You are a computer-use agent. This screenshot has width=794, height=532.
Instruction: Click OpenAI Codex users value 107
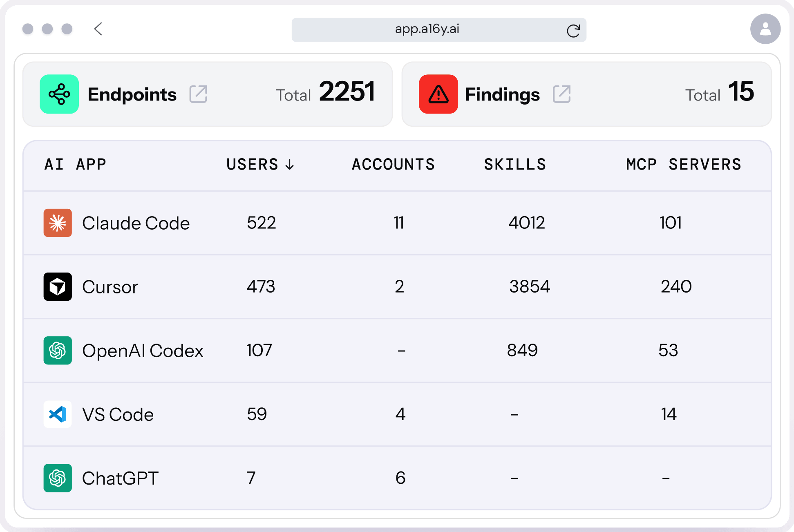(x=259, y=350)
